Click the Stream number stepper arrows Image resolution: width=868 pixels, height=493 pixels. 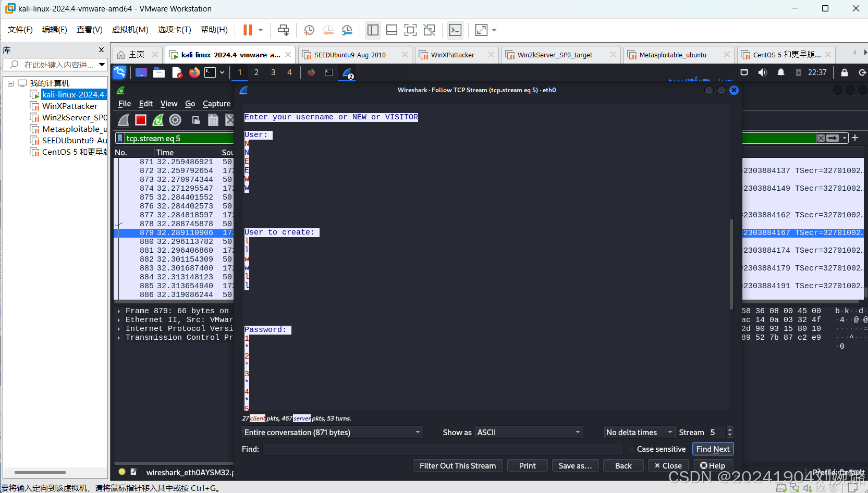tap(730, 433)
